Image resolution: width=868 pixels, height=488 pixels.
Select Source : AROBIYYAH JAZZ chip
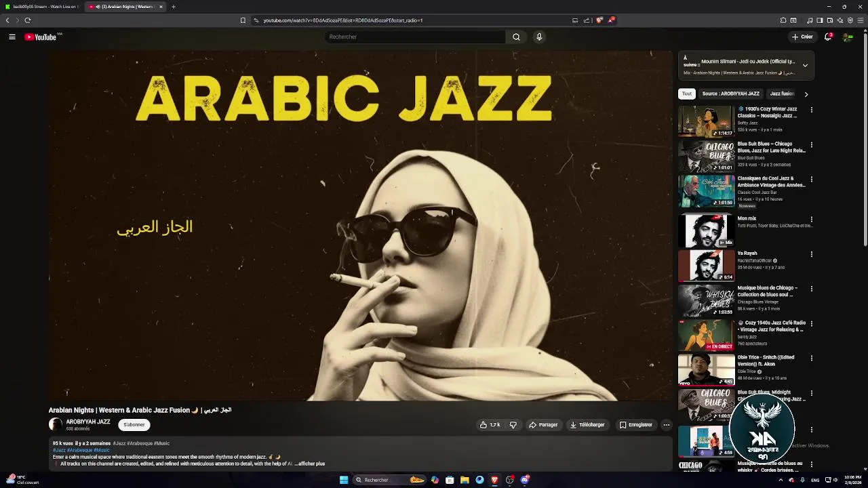point(731,94)
